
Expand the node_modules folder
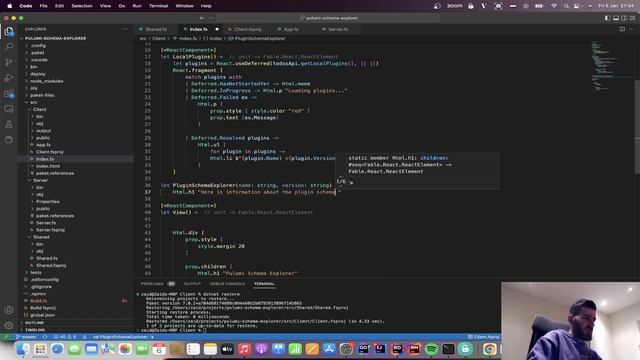[76, 81]
